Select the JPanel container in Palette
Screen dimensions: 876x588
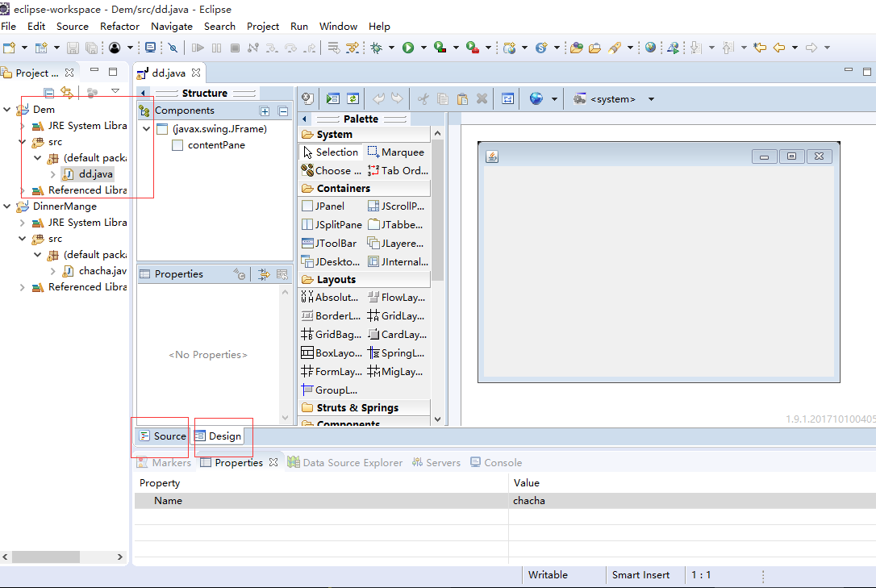323,206
